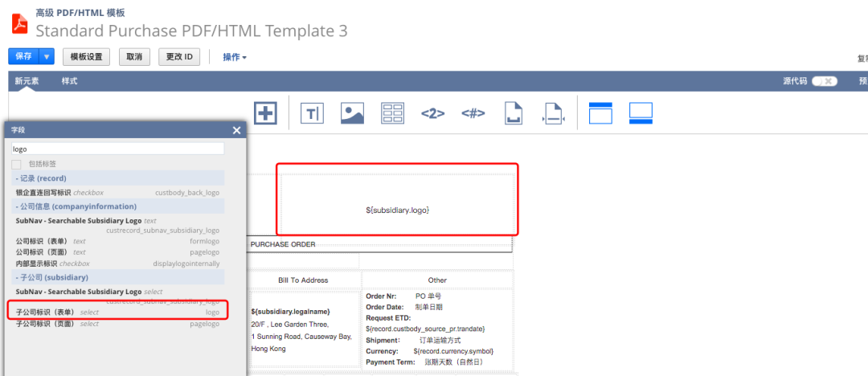Check the 包括标签 checkbox
868x376 pixels.
[x=17, y=165]
